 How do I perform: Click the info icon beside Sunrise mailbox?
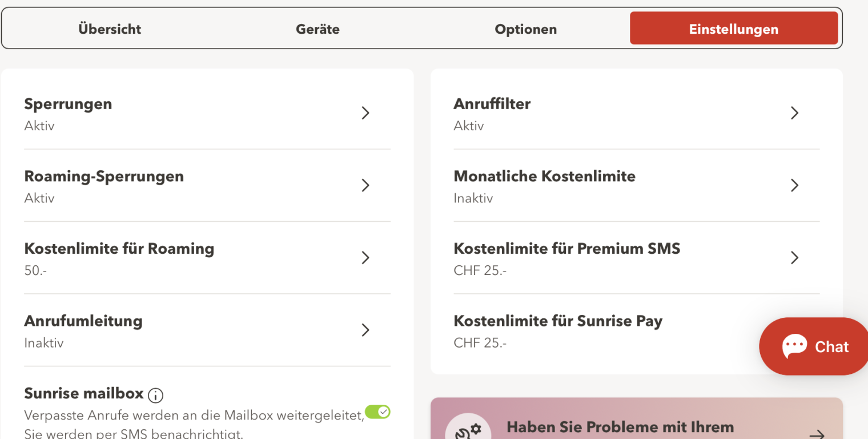click(155, 395)
